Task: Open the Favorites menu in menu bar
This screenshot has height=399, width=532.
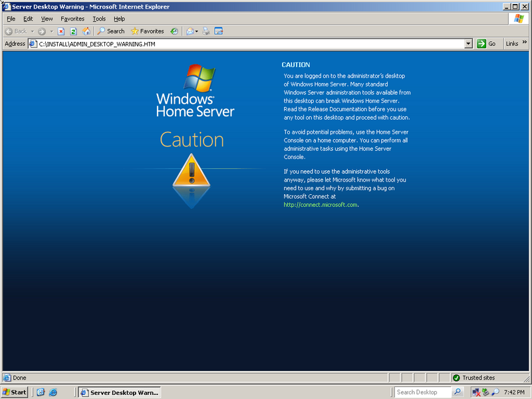Action: pos(72,19)
